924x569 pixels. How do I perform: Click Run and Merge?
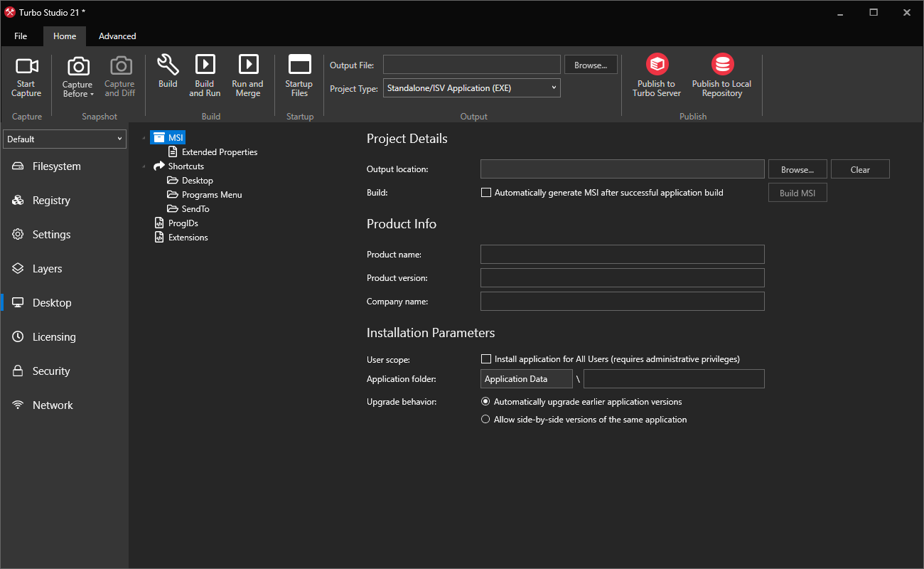pyautogui.click(x=247, y=75)
